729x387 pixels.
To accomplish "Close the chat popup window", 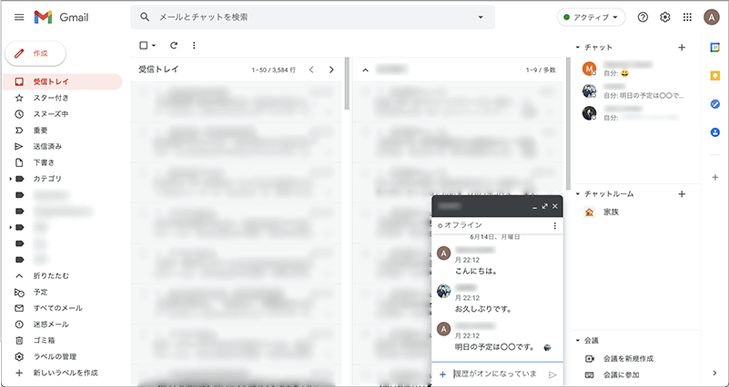I will pyautogui.click(x=555, y=206).
